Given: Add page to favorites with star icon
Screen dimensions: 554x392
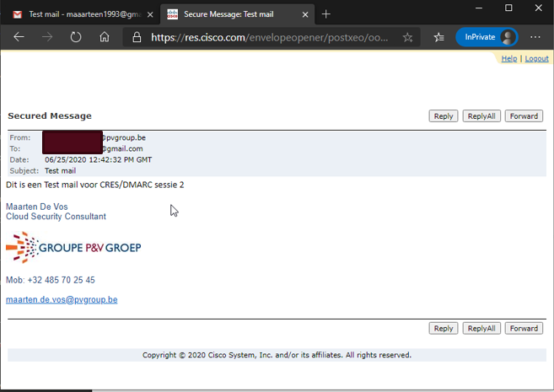Looking at the screenshot, I should (x=408, y=37).
